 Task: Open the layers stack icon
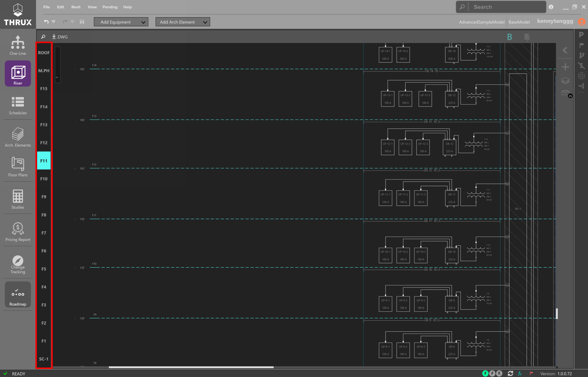point(565,80)
